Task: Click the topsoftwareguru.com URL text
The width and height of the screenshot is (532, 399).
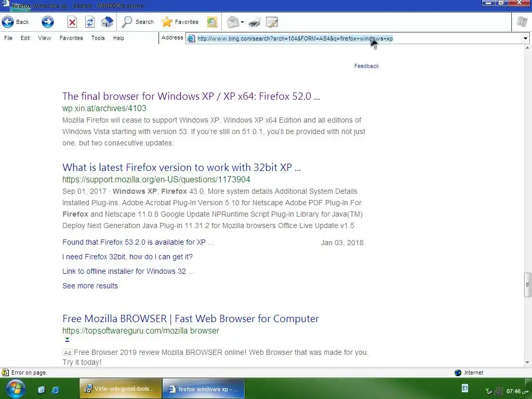Action: tap(141, 331)
